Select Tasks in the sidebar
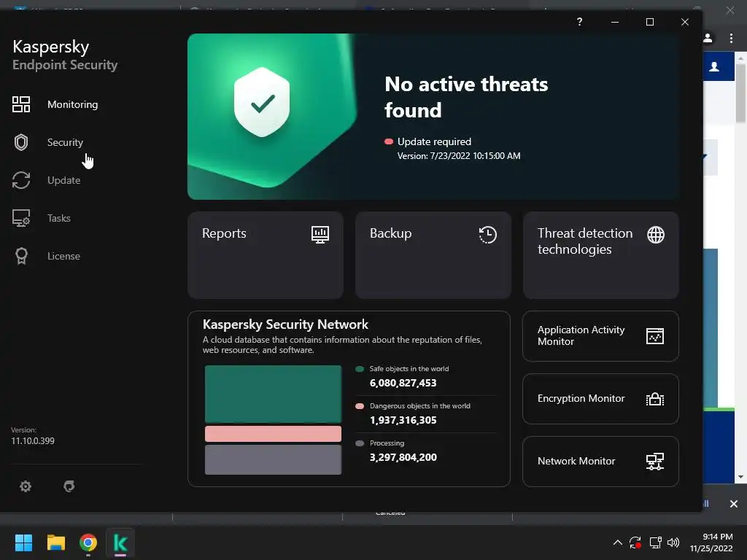 pyautogui.click(x=59, y=218)
